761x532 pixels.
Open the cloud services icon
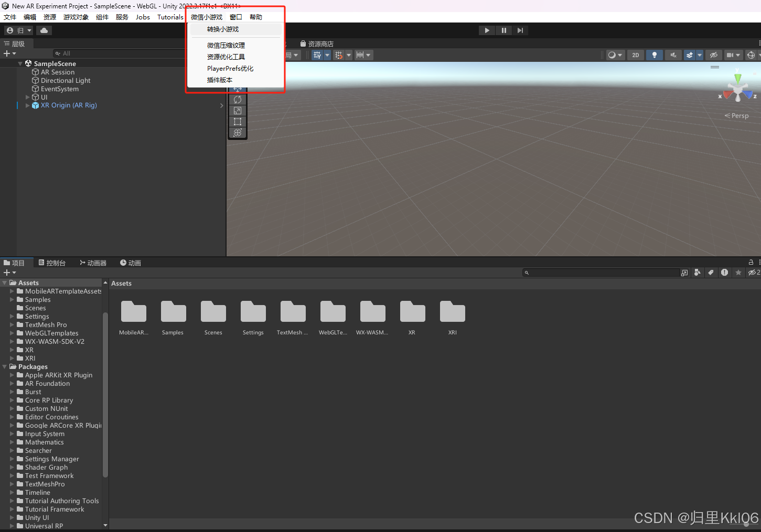(x=44, y=30)
